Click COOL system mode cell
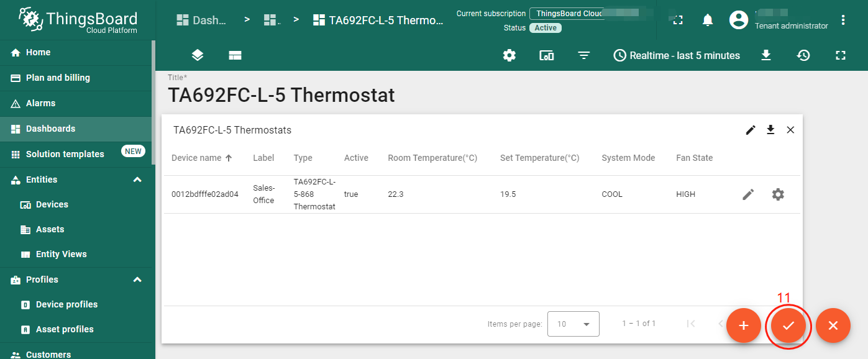Screen dimensions: 868x359 click(612, 194)
